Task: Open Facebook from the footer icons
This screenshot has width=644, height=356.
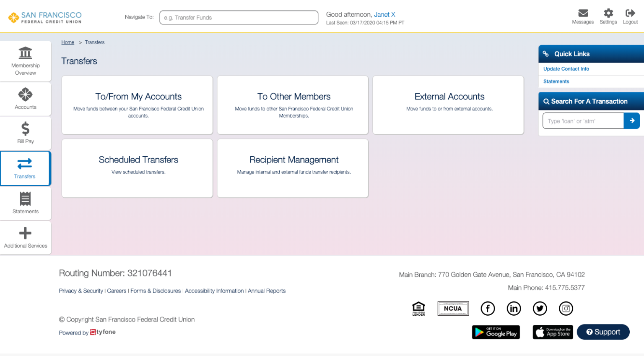Action: coord(488,309)
